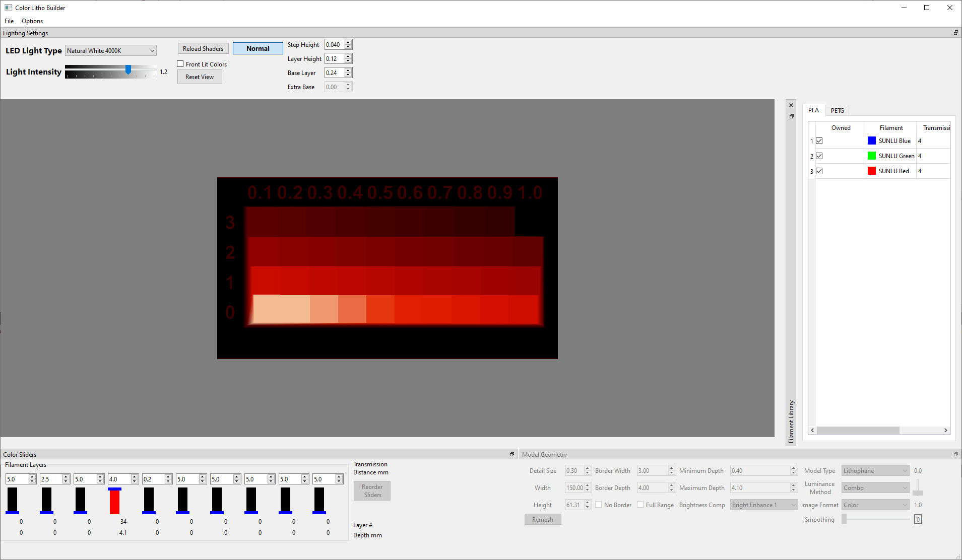Click the SUNLU Red color swatch
Viewport: 962px width, 560px height.
(x=871, y=171)
